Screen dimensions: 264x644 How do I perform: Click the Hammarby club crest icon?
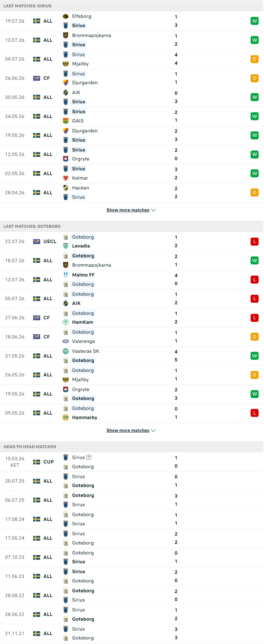[66, 418]
